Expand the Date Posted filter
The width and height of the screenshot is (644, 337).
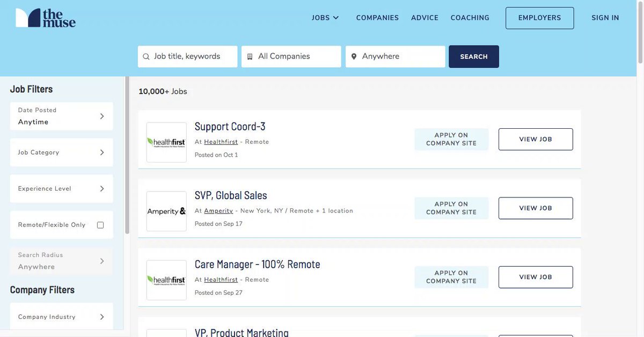[x=62, y=116]
